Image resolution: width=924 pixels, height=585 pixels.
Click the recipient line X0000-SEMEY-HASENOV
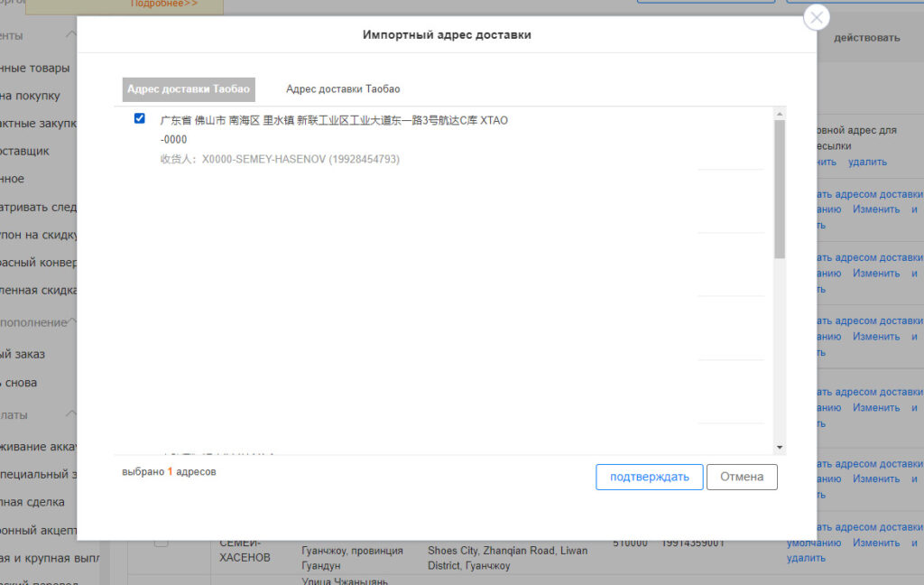[280, 159]
